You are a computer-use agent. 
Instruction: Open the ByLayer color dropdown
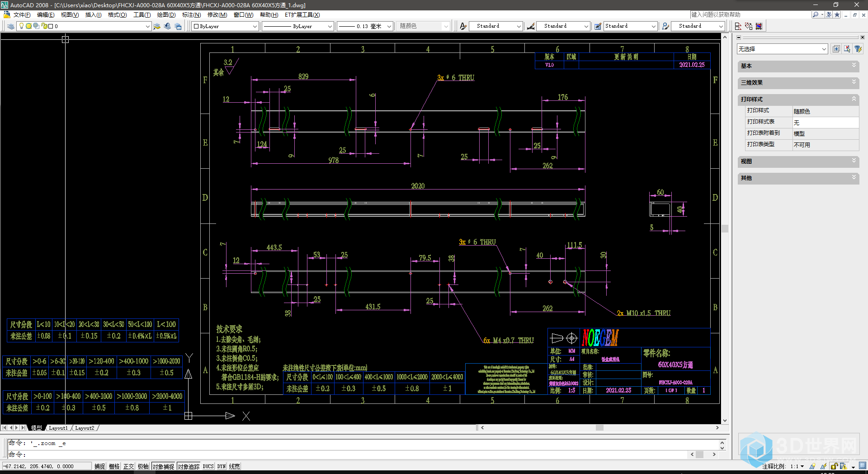click(255, 26)
